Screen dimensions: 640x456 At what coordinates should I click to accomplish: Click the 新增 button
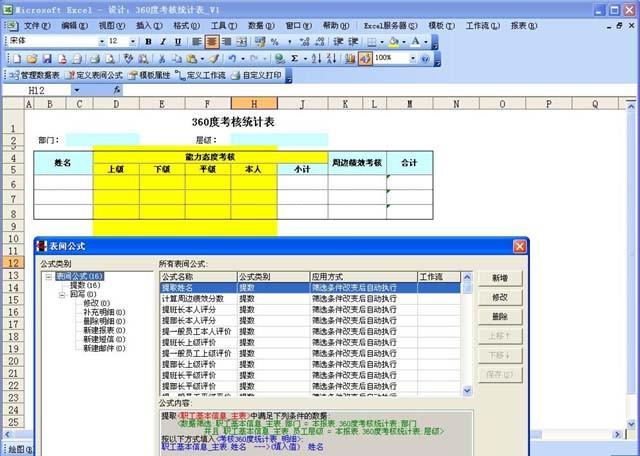[x=500, y=278]
